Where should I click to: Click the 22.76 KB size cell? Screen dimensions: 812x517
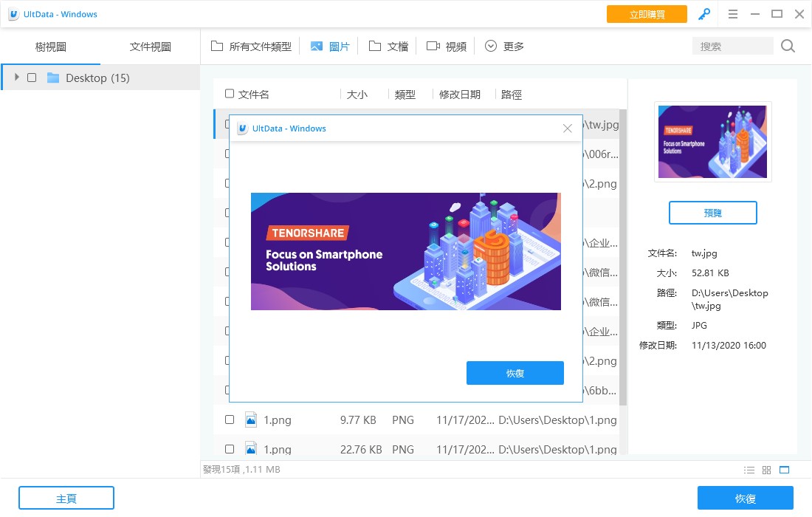pos(361,449)
